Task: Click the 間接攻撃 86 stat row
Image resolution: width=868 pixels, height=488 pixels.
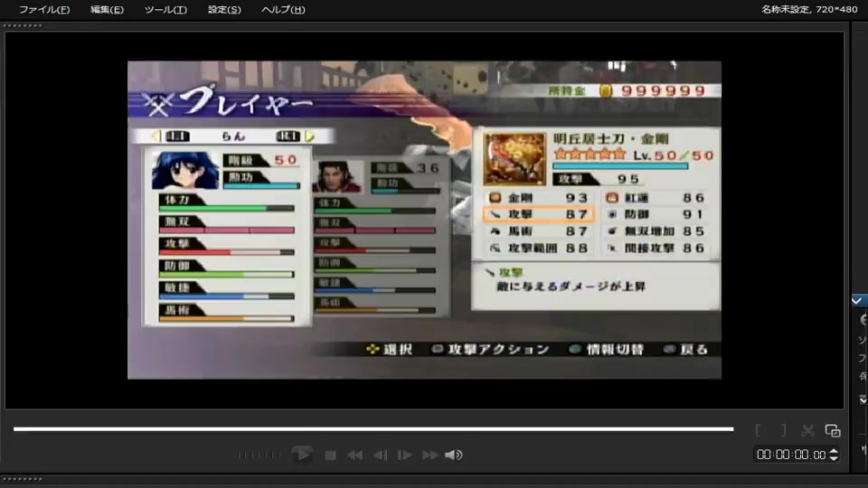Action: click(656, 249)
